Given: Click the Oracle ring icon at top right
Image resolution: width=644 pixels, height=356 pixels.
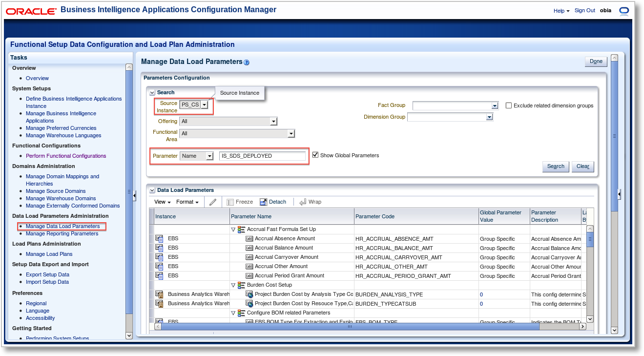Looking at the screenshot, I should (623, 11).
